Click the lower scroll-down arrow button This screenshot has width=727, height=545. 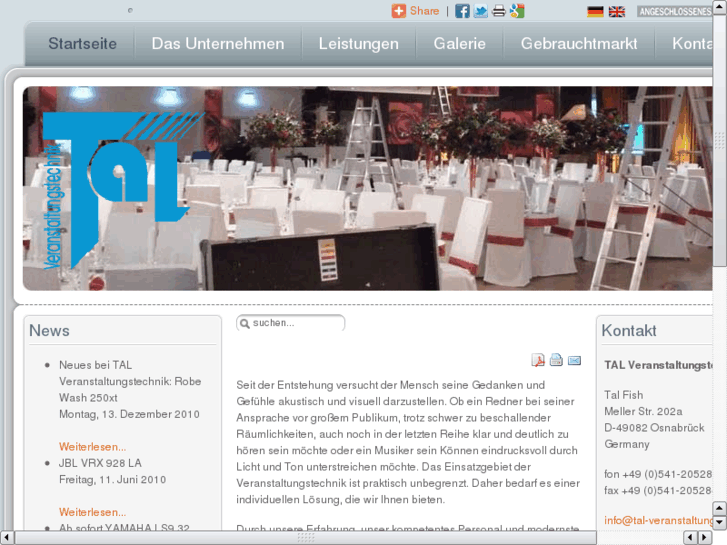pos(720,522)
